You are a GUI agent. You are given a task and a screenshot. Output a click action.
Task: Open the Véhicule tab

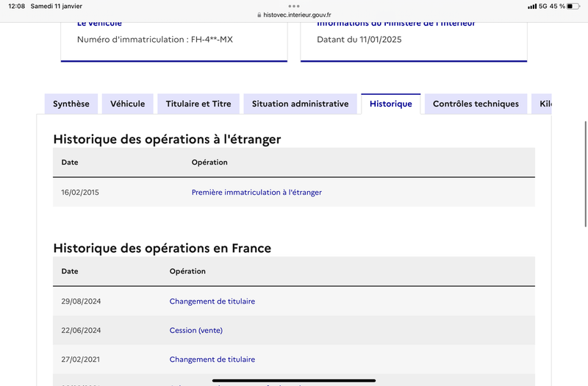[x=128, y=104]
